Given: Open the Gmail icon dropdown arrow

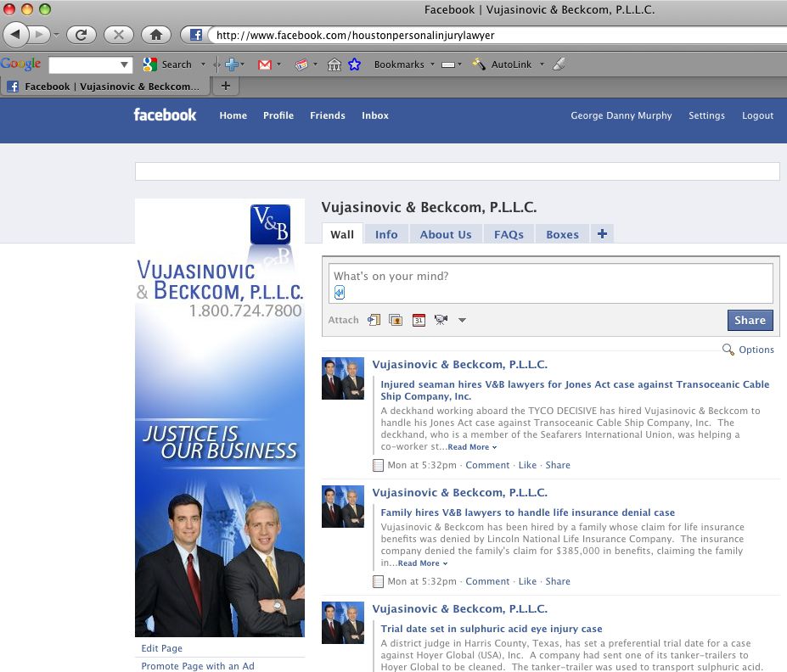Looking at the screenshot, I should click(x=279, y=64).
